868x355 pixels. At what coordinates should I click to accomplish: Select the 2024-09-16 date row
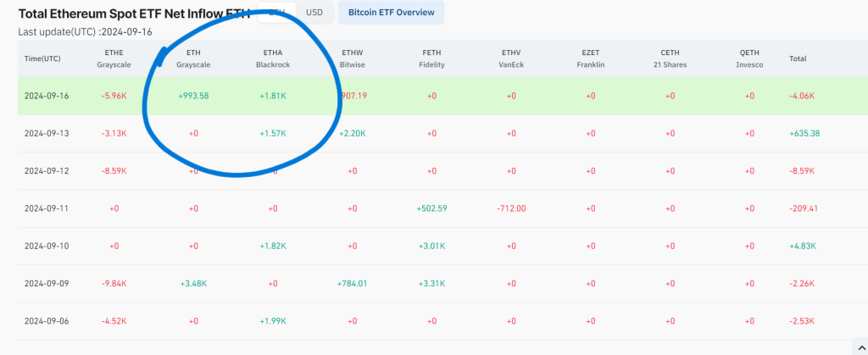[47, 96]
